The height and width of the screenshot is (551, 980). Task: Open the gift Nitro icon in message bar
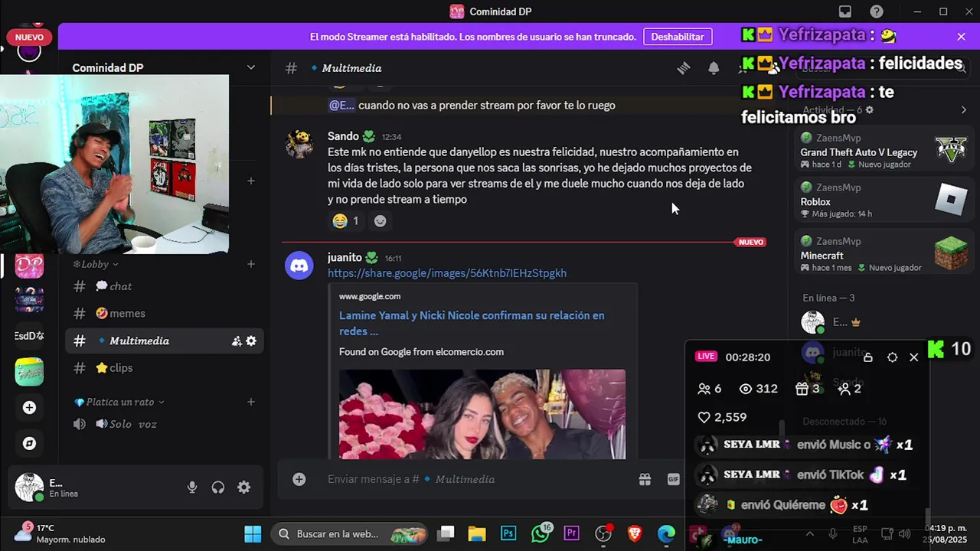click(645, 479)
